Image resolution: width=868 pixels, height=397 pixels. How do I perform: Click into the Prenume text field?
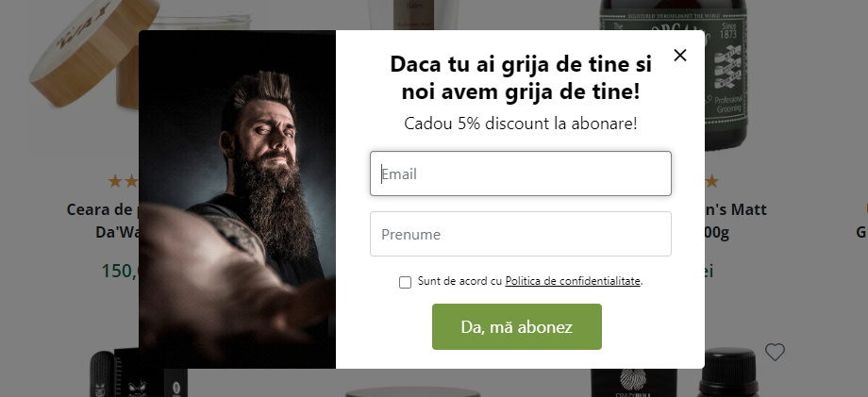521,234
